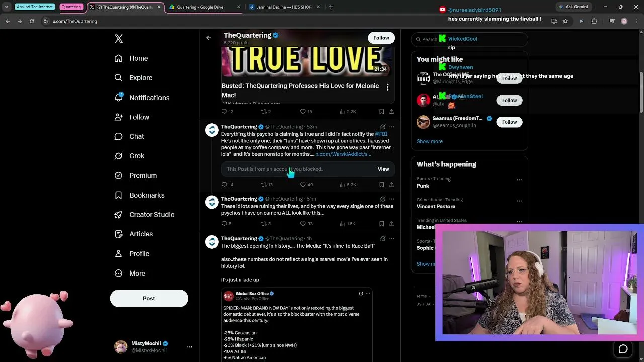This screenshot has width=644, height=362.
Task: Open options for the Vincent Pastore trend
Action: (x=519, y=201)
